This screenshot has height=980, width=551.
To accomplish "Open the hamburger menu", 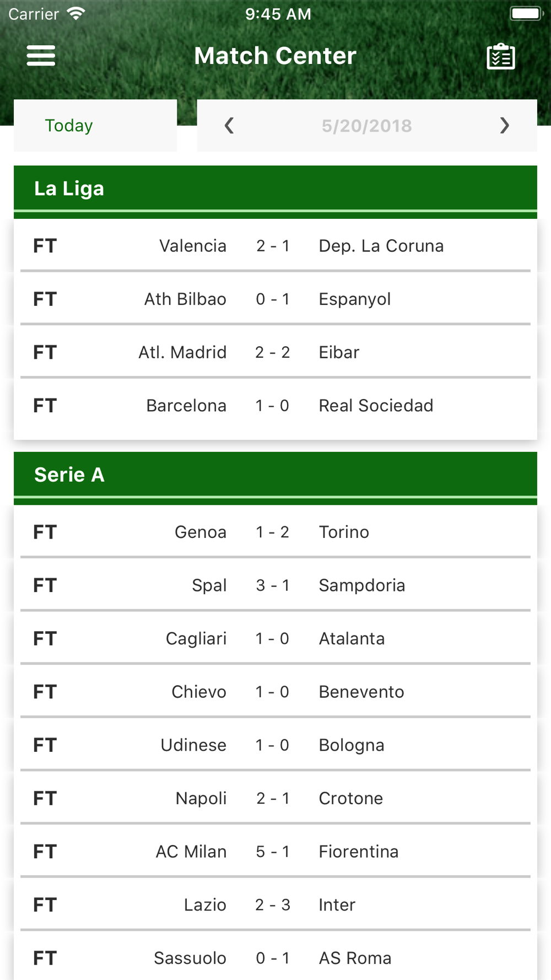I will 41,56.
